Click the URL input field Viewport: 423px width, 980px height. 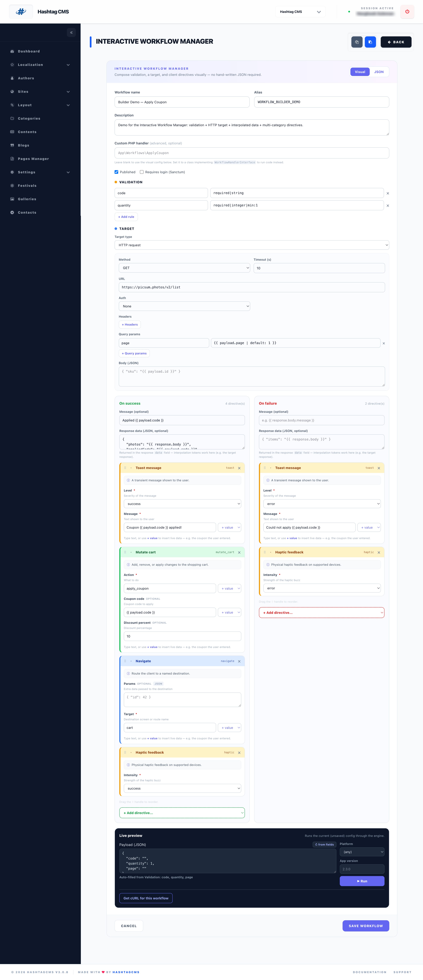pyautogui.click(x=252, y=287)
